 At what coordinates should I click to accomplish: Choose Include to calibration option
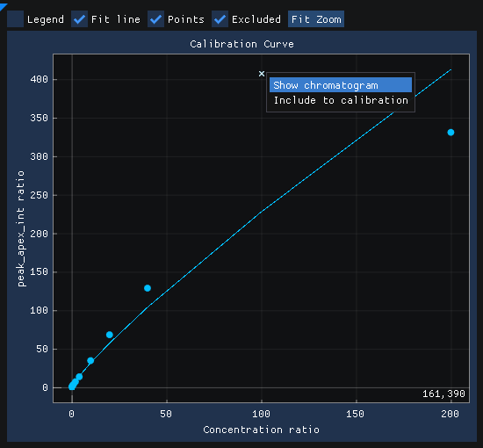(341, 100)
